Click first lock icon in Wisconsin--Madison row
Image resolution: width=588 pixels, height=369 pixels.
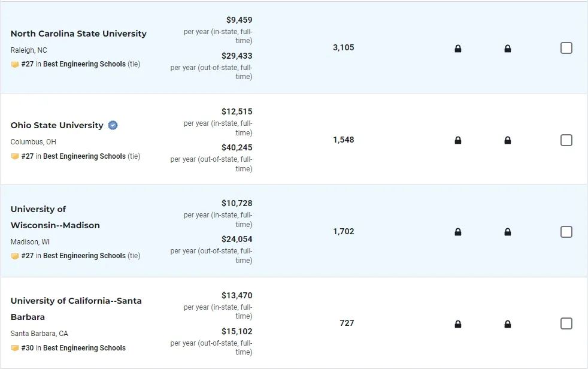458,232
